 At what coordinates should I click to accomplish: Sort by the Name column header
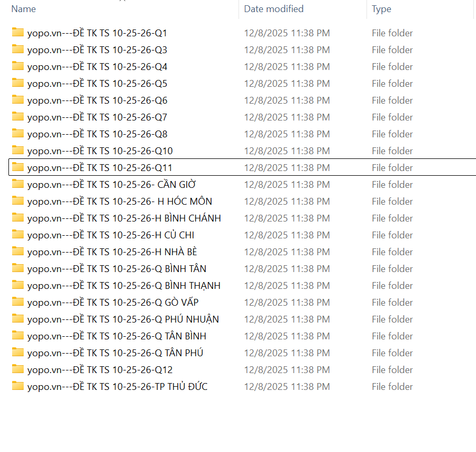24,9
